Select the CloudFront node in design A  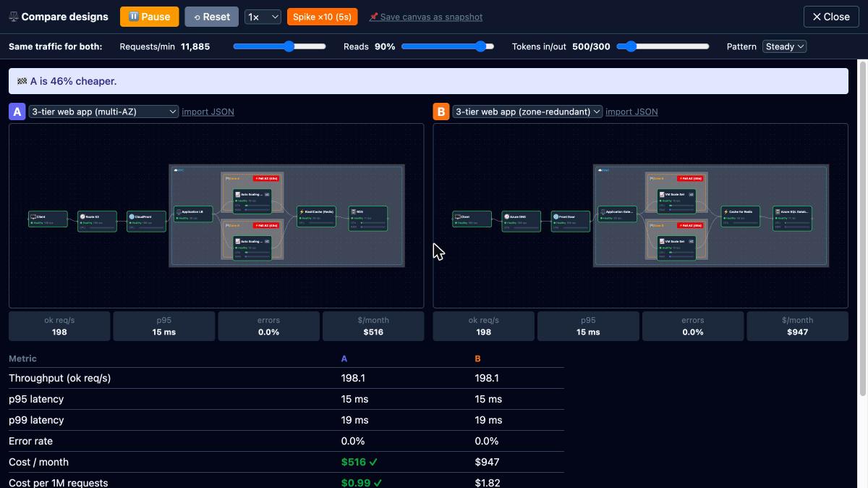click(x=146, y=222)
